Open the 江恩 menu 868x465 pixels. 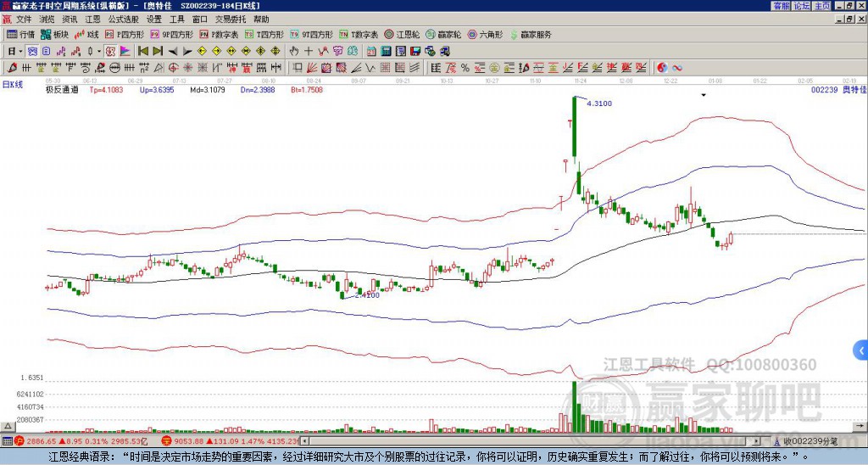[93, 20]
